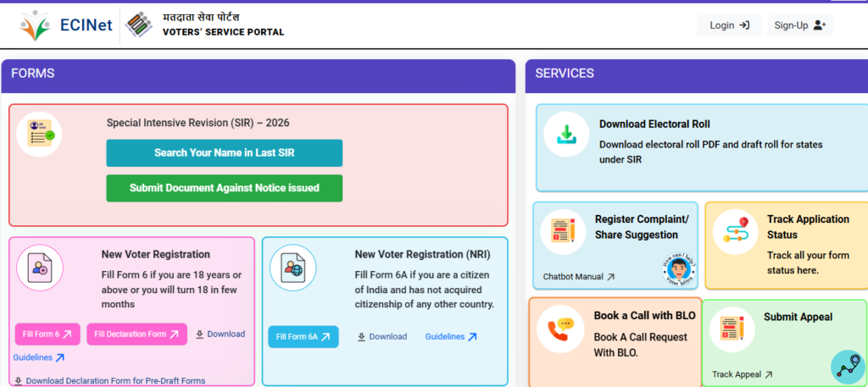Image resolution: width=868 pixels, height=387 pixels.
Task: Click the New Voter Registration form icon
Action: click(x=40, y=268)
